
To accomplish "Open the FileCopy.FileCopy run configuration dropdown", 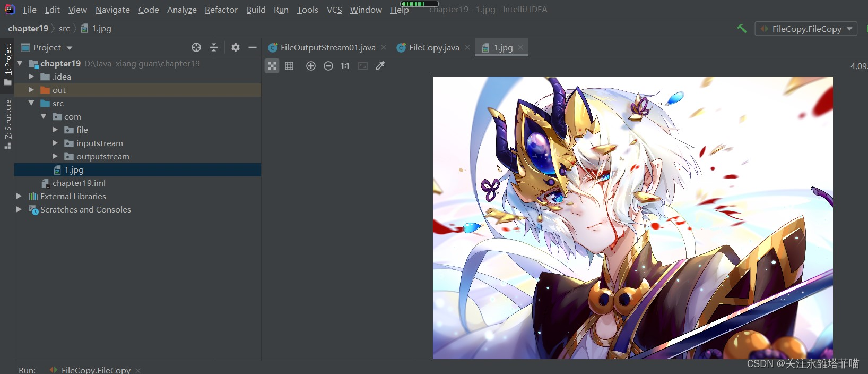I will coord(806,29).
